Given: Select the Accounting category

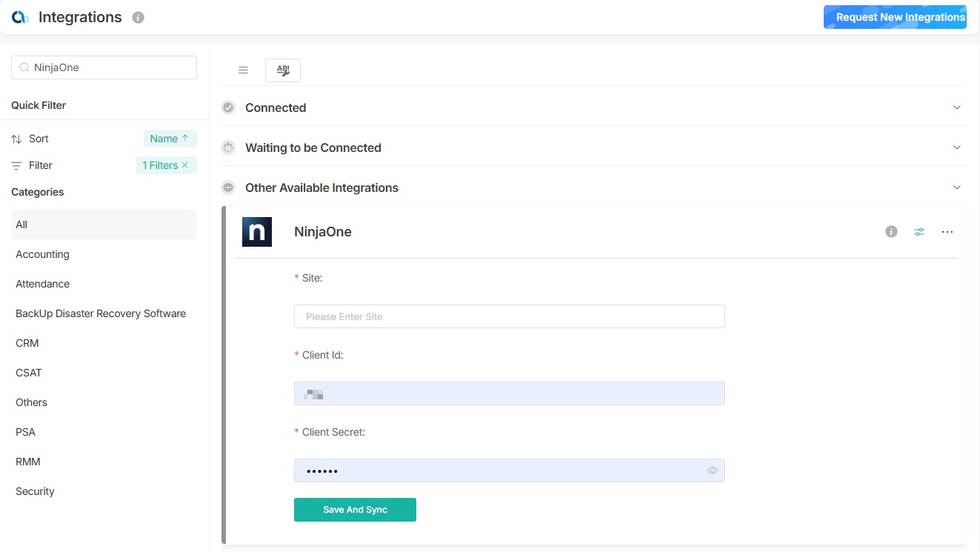Looking at the screenshot, I should (43, 254).
